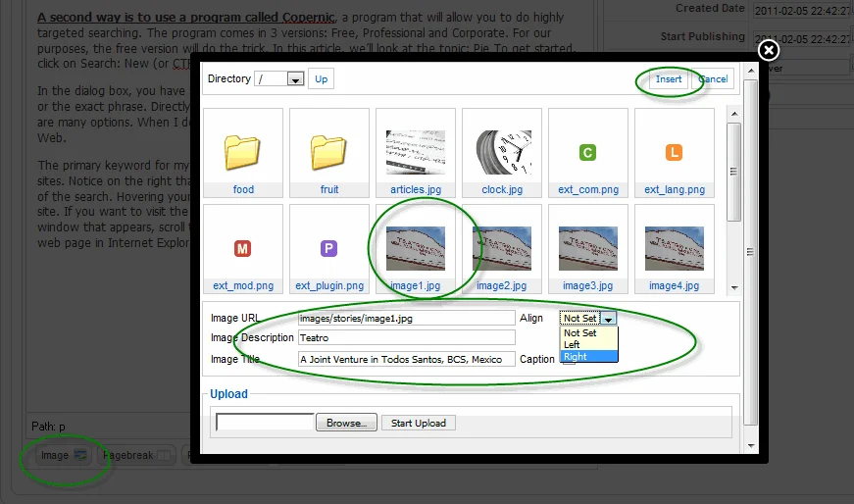
Task: Pick the articles.jpg thumbnail
Action: point(416,153)
